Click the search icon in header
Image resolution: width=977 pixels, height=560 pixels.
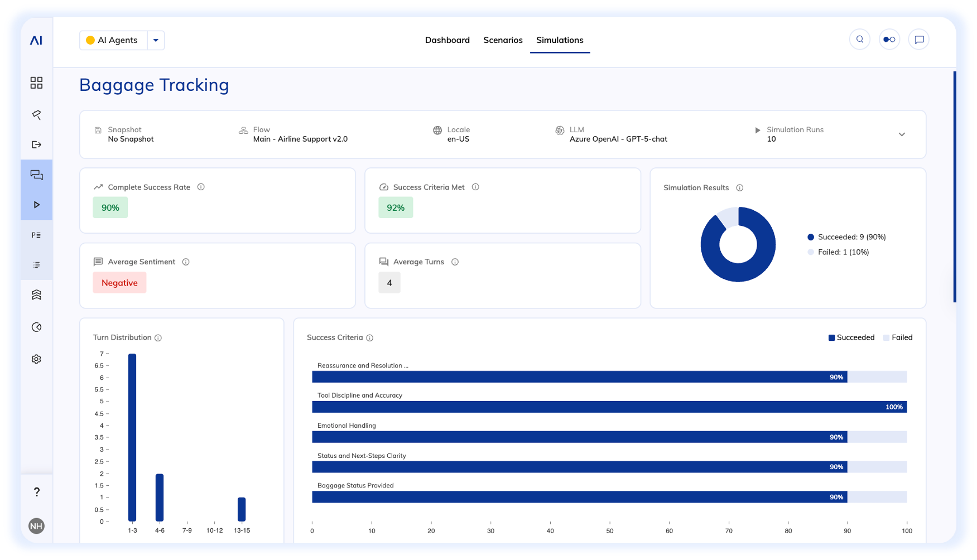pyautogui.click(x=859, y=40)
